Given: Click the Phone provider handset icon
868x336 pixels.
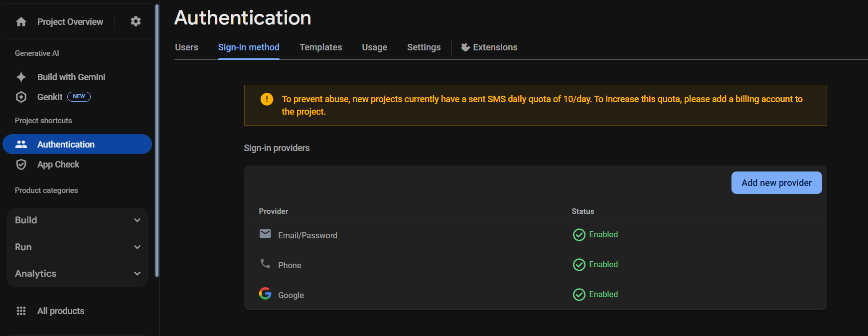Looking at the screenshot, I should click(265, 264).
